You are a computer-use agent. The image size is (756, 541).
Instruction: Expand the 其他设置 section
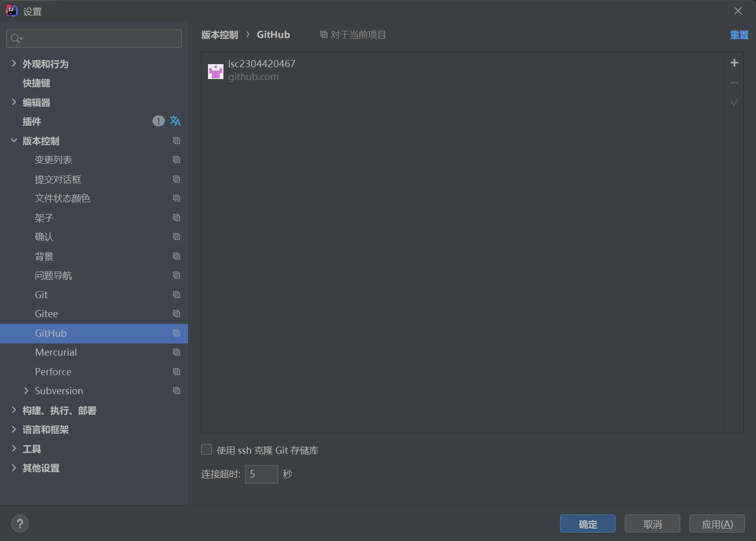point(14,468)
